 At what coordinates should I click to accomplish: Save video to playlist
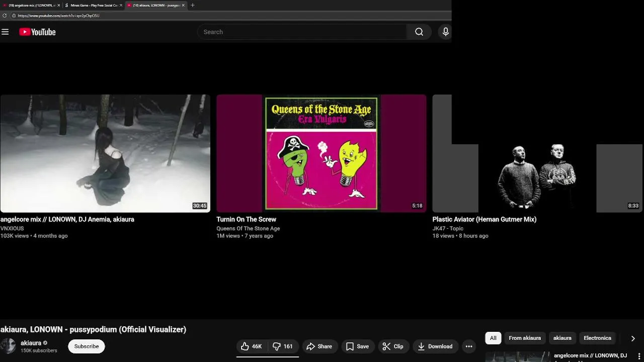(x=358, y=346)
